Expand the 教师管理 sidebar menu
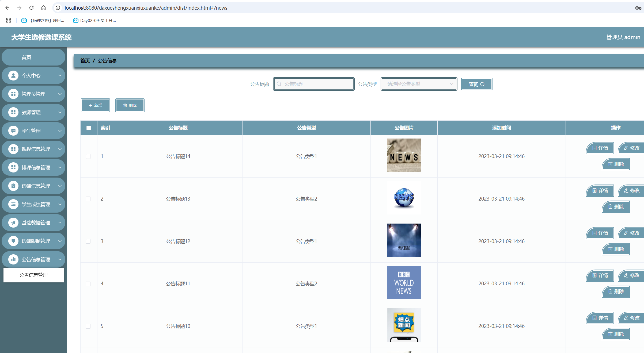644x353 pixels. (33, 112)
